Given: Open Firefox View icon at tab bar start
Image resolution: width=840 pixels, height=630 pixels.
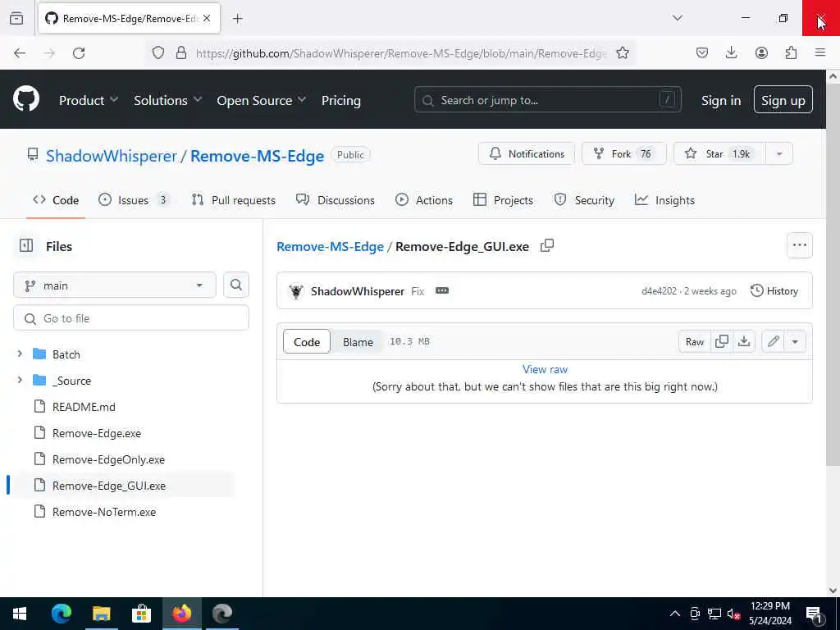Looking at the screenshot, I should [x=16, y=18].
